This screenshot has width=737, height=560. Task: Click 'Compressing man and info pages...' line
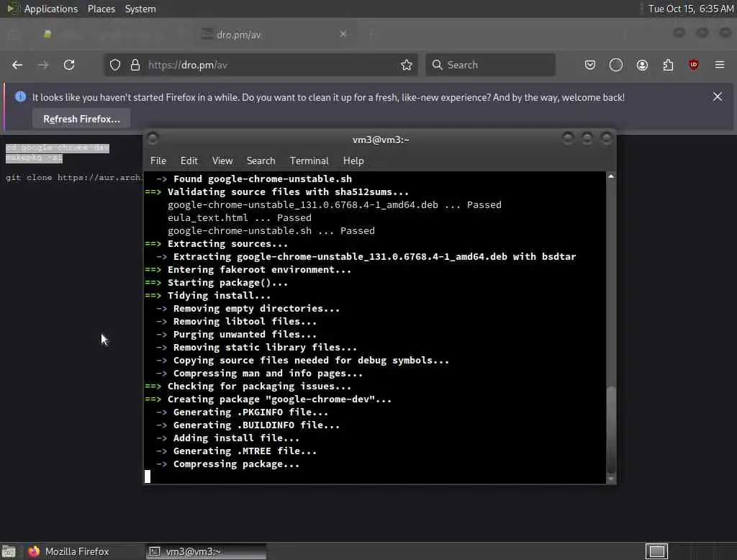268,374
